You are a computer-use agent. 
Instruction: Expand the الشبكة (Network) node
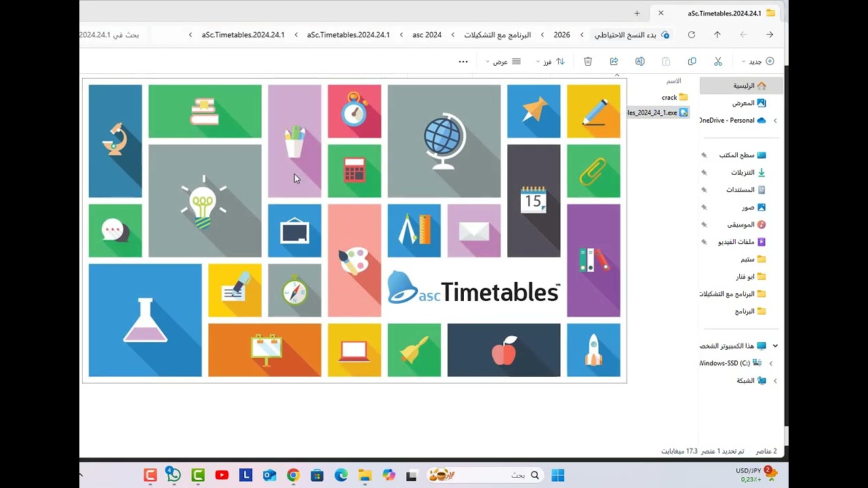click(775, 381)
